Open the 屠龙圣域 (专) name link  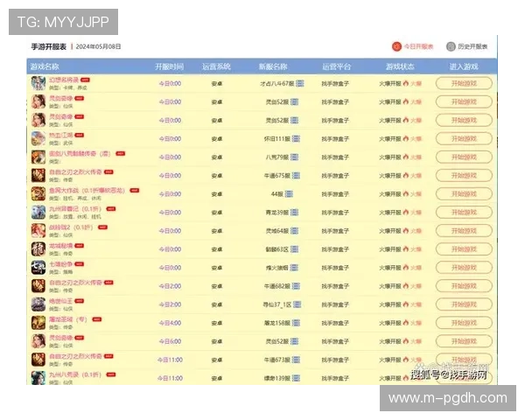[68, 319]
